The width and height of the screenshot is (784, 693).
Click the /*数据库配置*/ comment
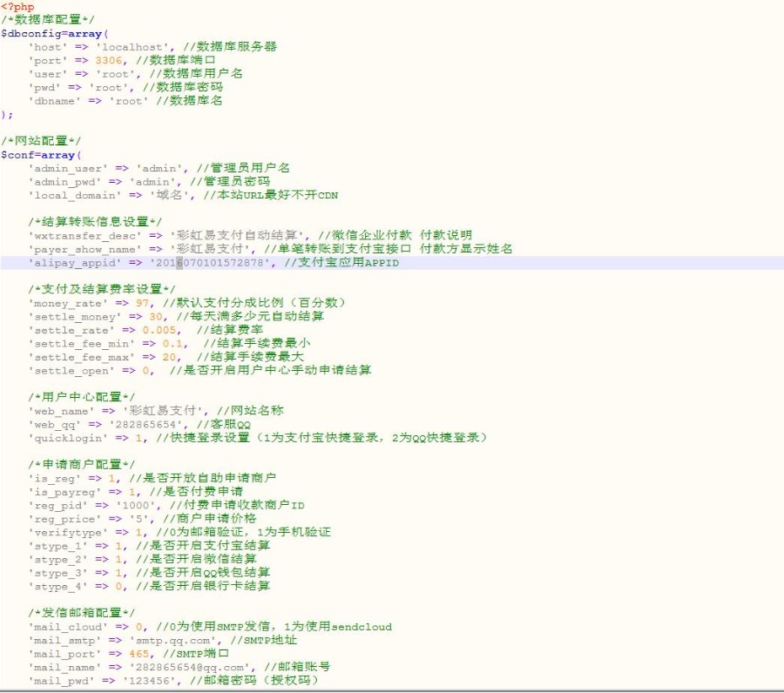[48, 20]
